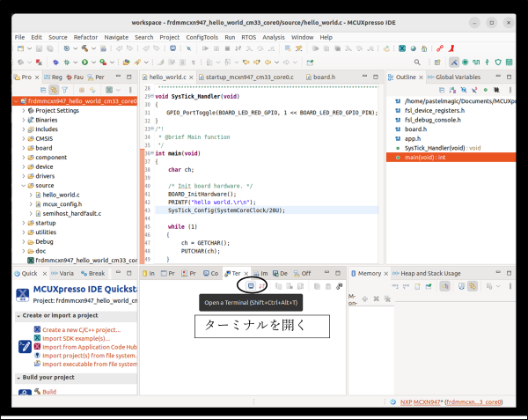Collapse the 'Create or import a project' section
Screen dimensions: 528x420
[x=18, y=315]
